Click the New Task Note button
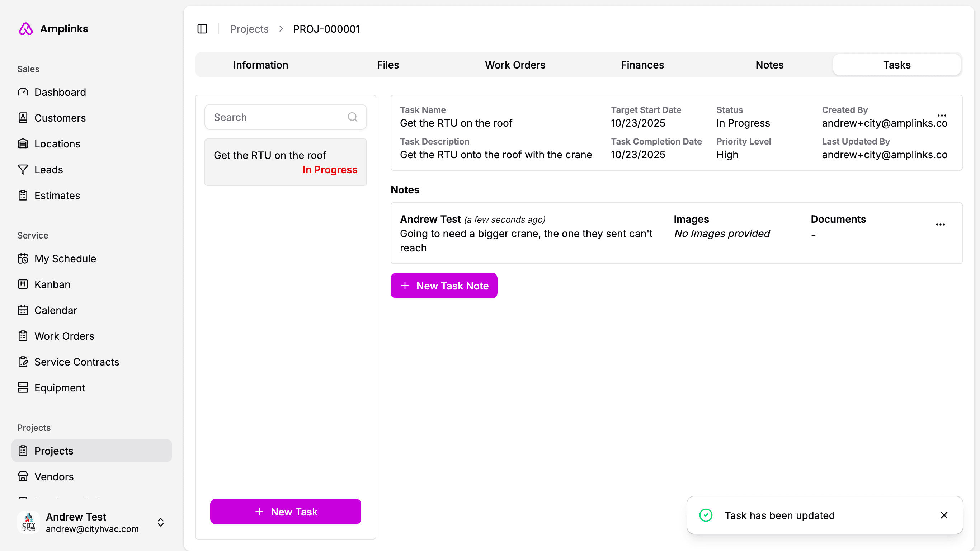Viewport: 980px width, 551px height. (444, 286)
